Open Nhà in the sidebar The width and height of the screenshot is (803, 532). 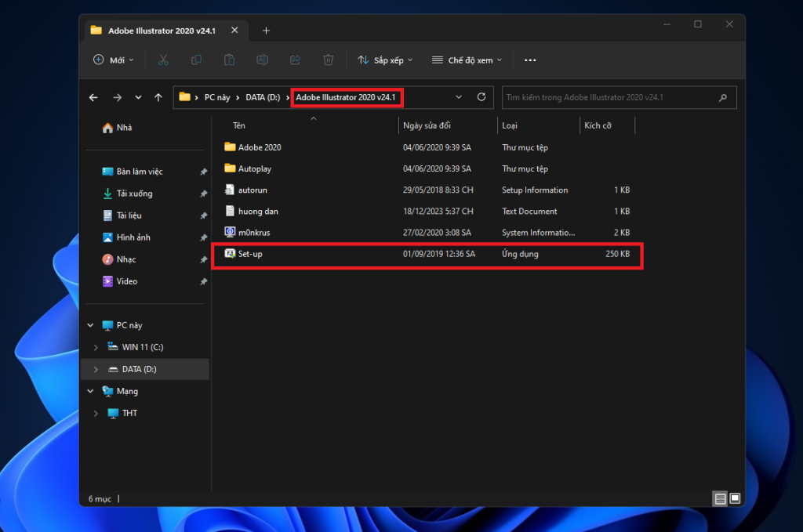click(x=118, y=128)
